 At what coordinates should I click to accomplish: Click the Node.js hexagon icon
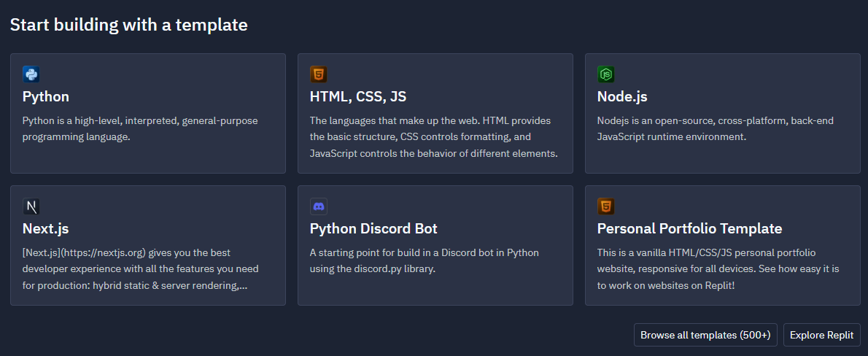point(605,74)
